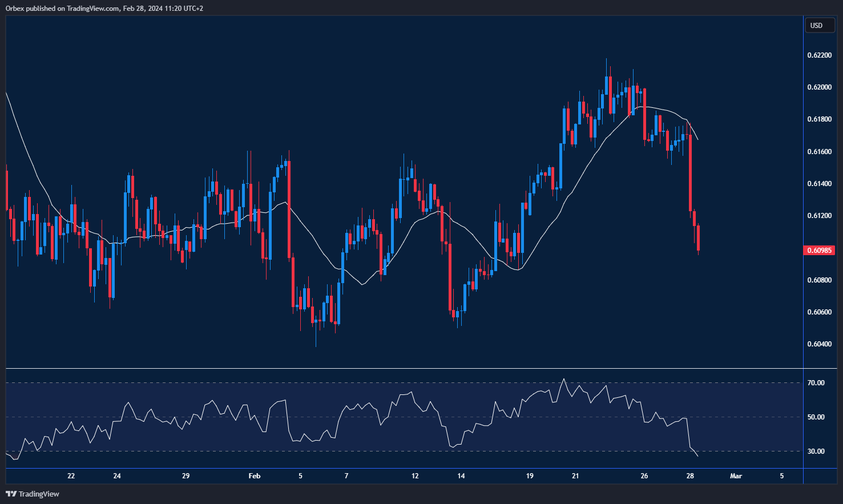Click the RSI peak above the 70.00 line
The height and width of the screenshot is (504, 843).
[564, 379]
